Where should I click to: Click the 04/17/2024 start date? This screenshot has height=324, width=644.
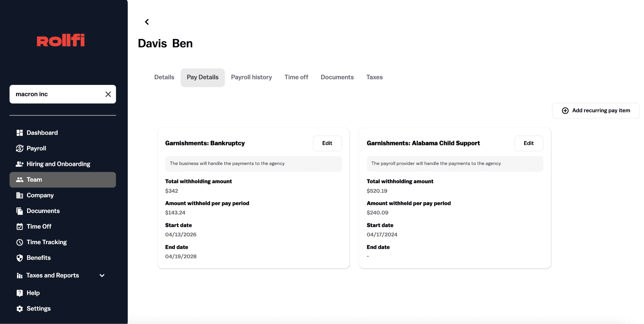click(x=382, y=235)
